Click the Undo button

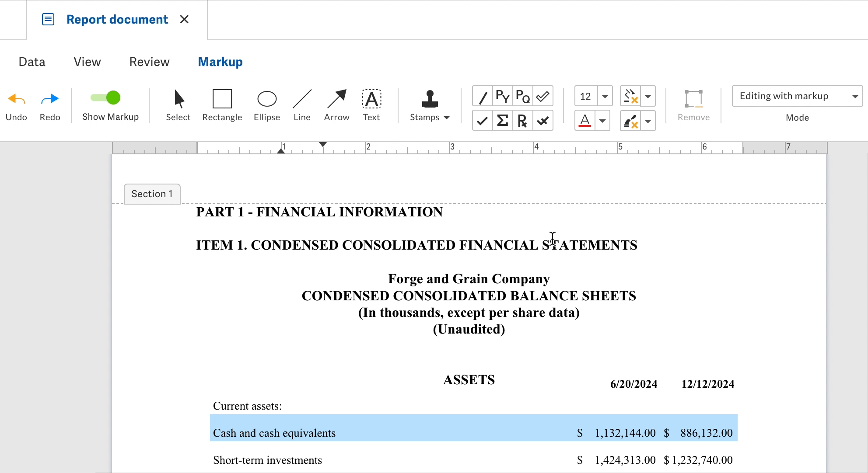click(x=16, y=105)
